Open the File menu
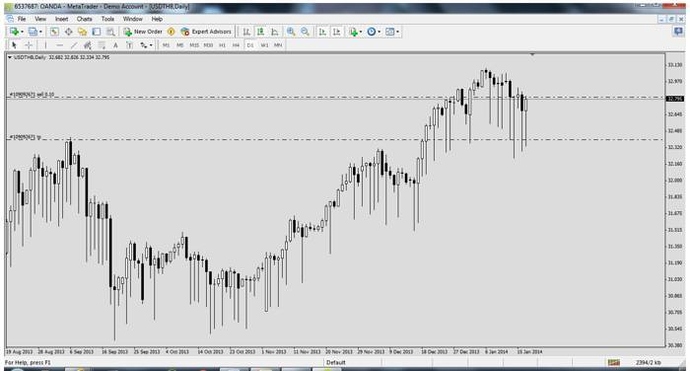Viewport: 690px width, 371px height. [22, 19]
